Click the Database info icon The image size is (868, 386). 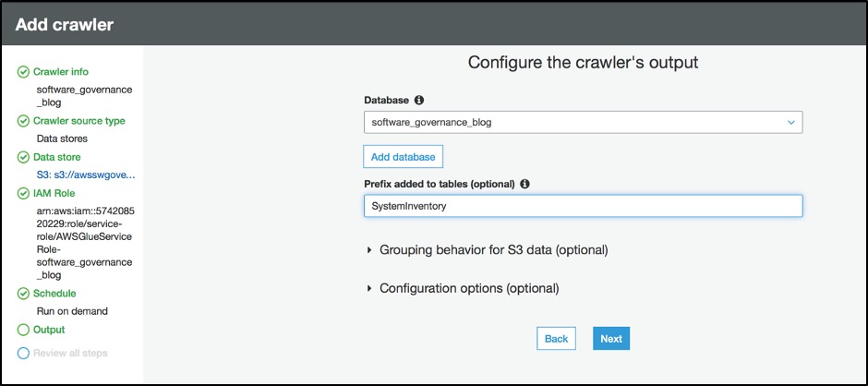pos(419,101)
